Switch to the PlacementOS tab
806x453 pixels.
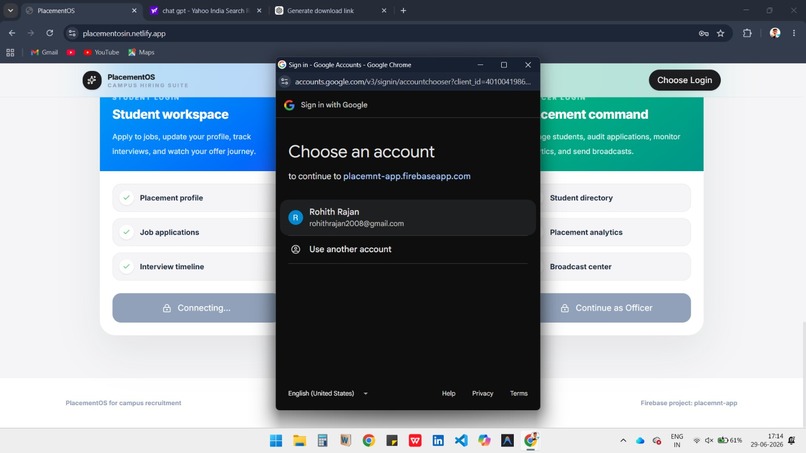(x=82, y=10)
